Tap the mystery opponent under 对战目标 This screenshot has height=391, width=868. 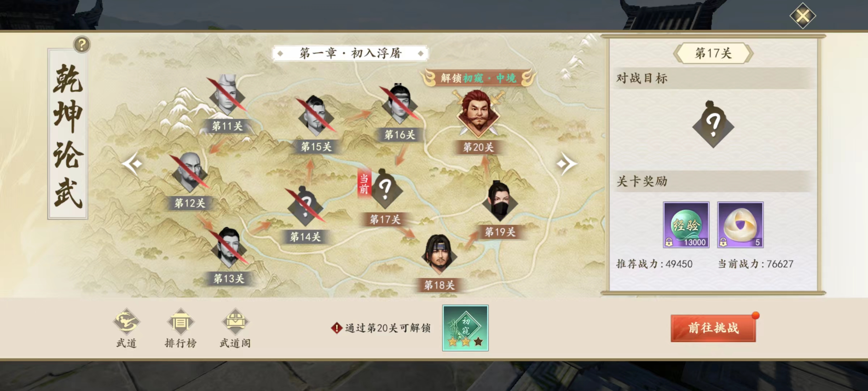(x=713, y=124)
